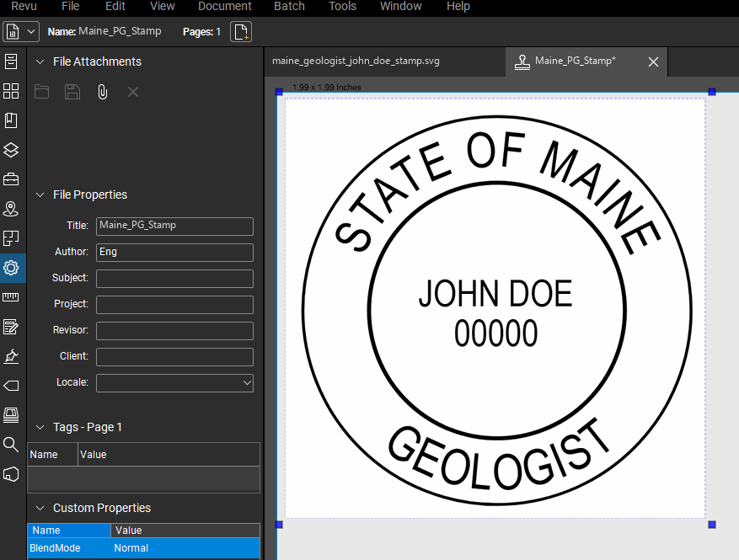739x560 pixels.
Task: Open the 3D model panel icon
Action: (x=11, y=474)
